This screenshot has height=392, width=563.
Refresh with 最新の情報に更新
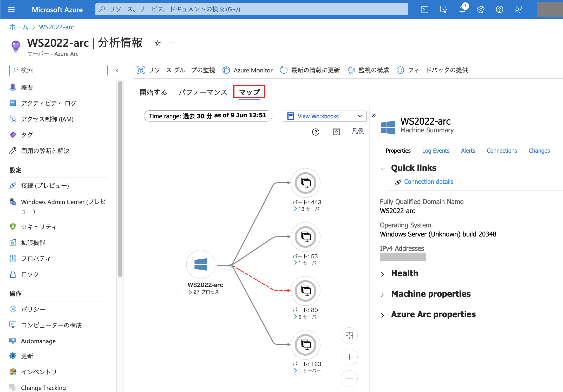(x=310, y=70)
